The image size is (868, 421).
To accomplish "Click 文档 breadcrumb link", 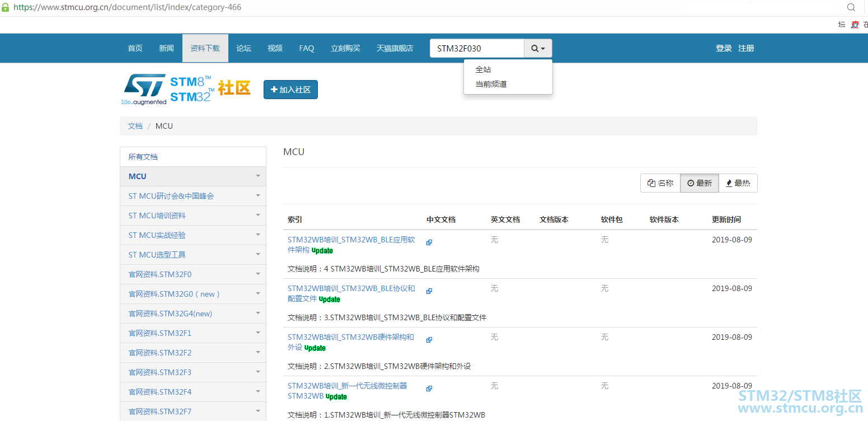I will pos(135,126).
